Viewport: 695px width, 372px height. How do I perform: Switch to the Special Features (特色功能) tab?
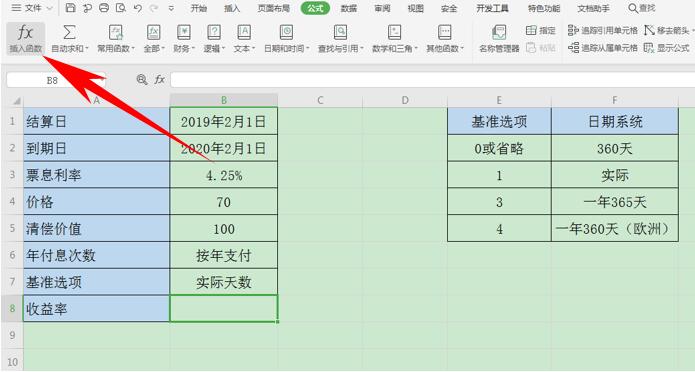[x=544, y=8]
